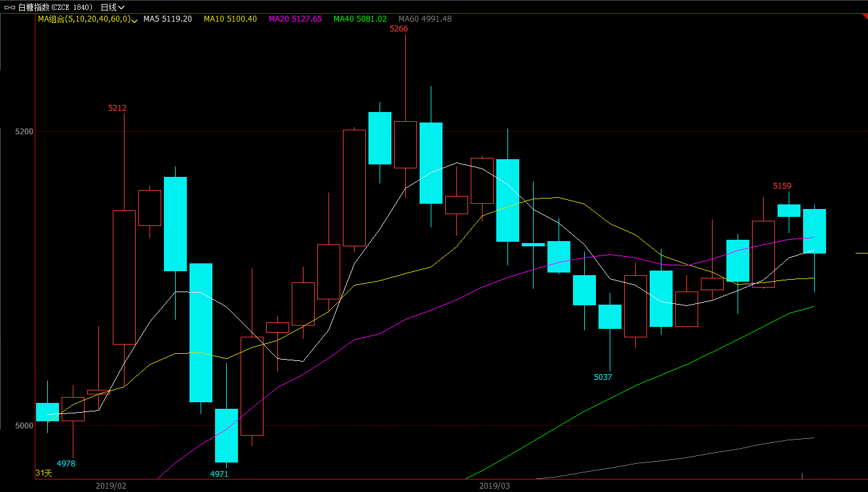This screenshot has height=492, width=868.
Task: Click the 5159 high price label
Action: tap(782, 186)
